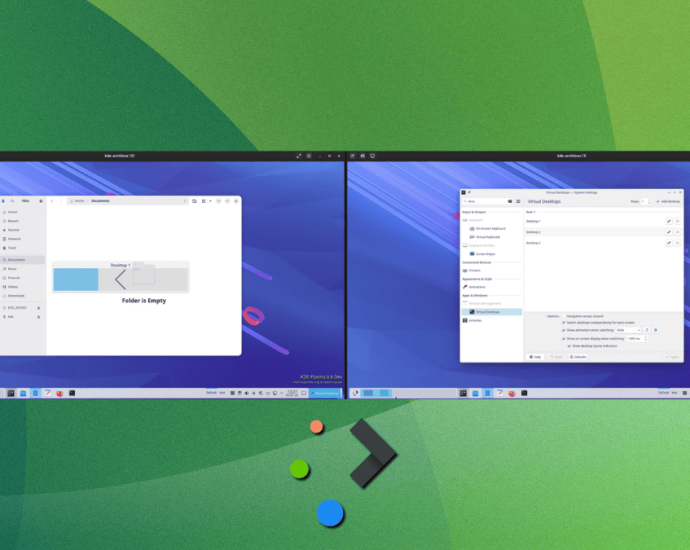Toggle Show on-screen display when switching
690x550 pixels.
tap(564, 339)
